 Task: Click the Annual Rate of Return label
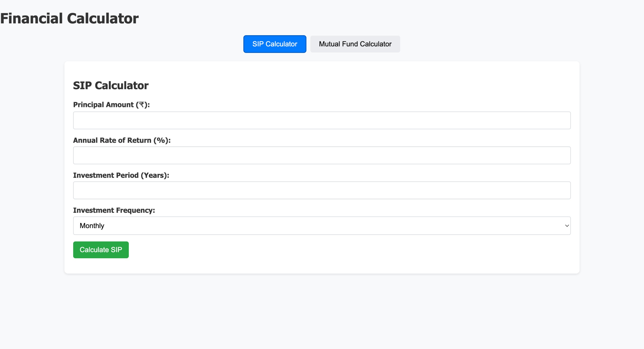coord(122,140)
